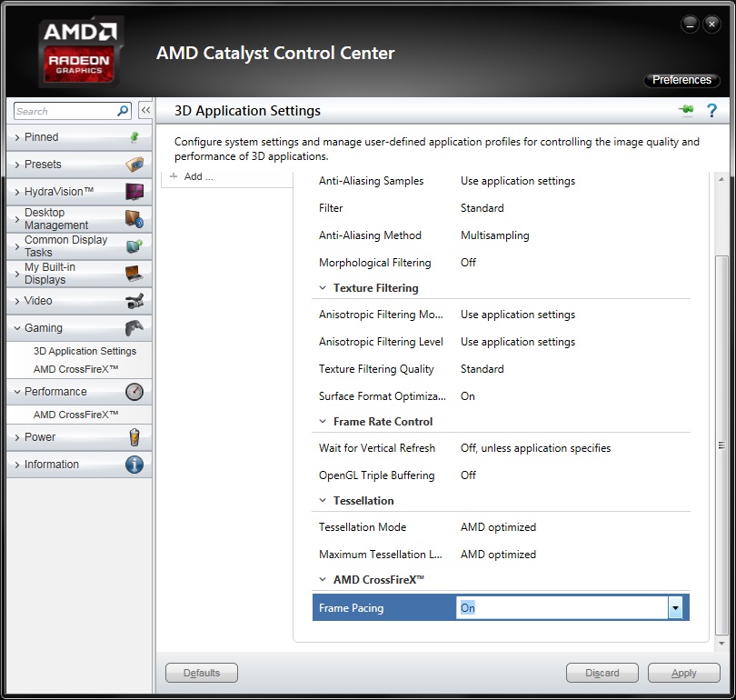
Task: Select the Anisotropic Filtering Level row
Action: click(x=501, y=342)
